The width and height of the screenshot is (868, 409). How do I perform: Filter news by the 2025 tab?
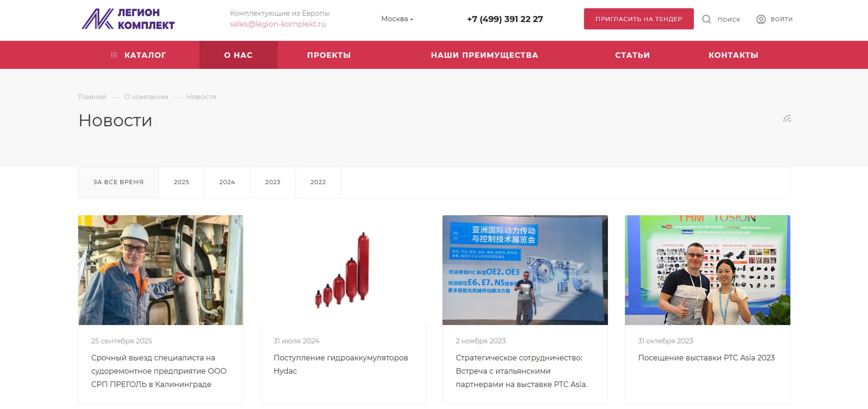click(181, 182)
